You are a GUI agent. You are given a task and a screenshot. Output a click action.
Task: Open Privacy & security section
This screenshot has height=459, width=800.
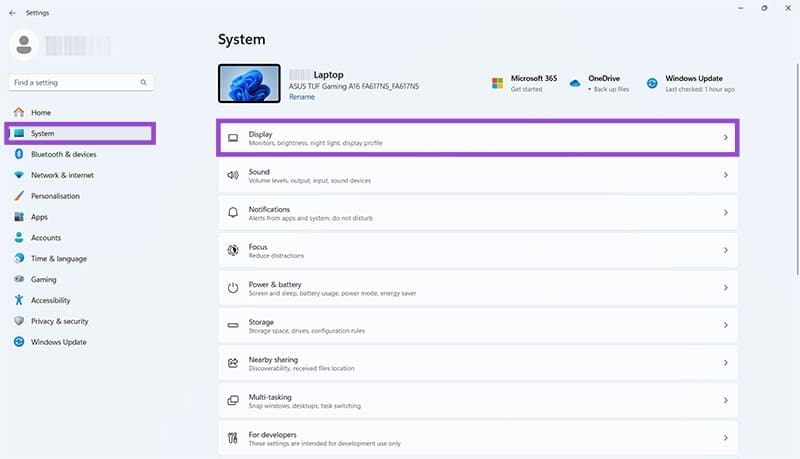coord(59,321)
